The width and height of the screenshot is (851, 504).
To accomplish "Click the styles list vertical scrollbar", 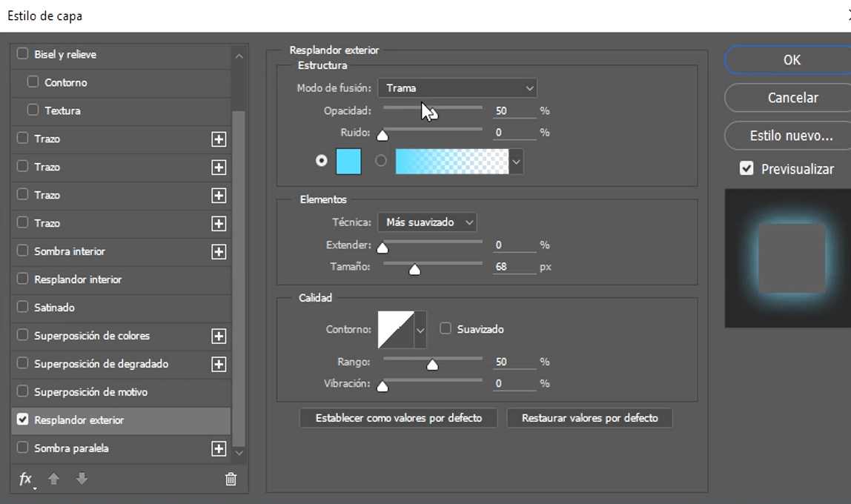I will (x=239, y=279).
